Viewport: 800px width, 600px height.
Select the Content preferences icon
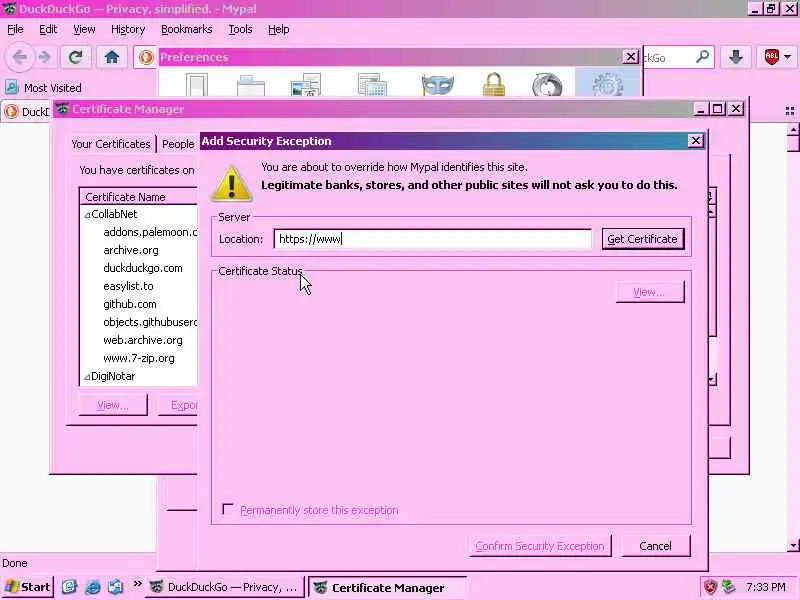(305, 85)
